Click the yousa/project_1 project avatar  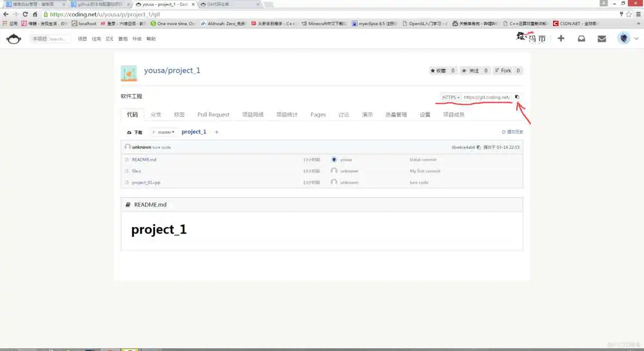(x=128, y=73)
